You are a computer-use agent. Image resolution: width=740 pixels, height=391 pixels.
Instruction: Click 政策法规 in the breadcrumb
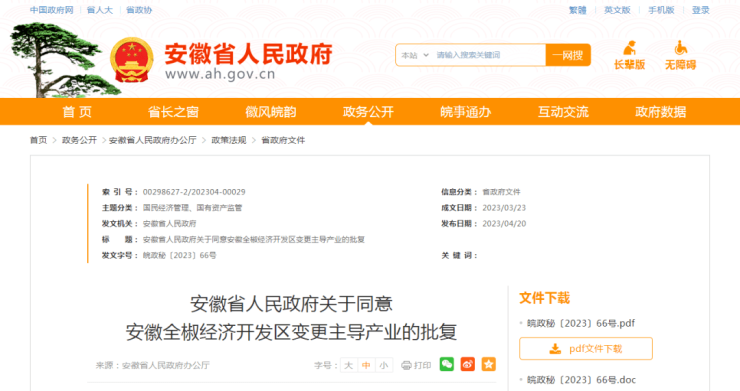[x=229, y=140]
